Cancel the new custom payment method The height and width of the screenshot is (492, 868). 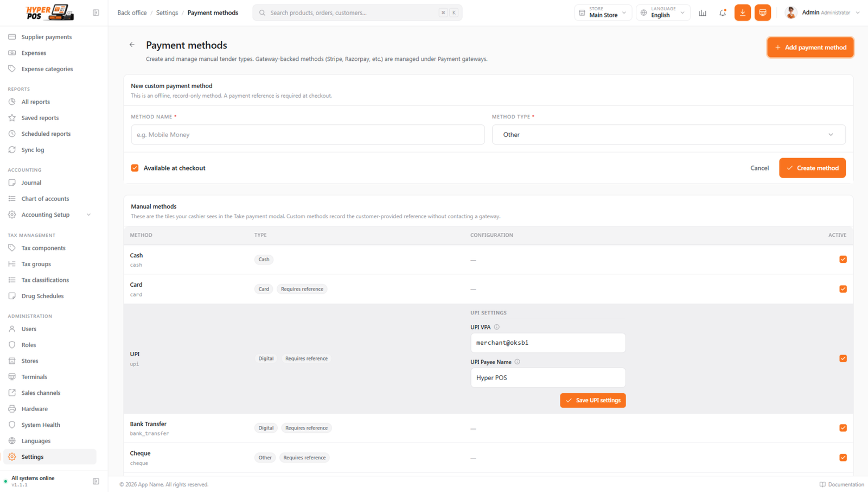(759, 168)
